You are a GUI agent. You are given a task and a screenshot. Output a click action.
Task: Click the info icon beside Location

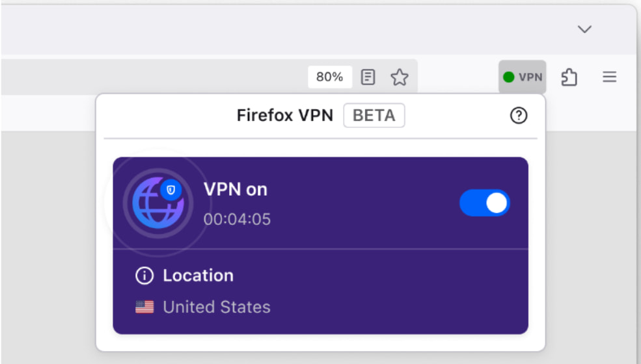[143, 276]
